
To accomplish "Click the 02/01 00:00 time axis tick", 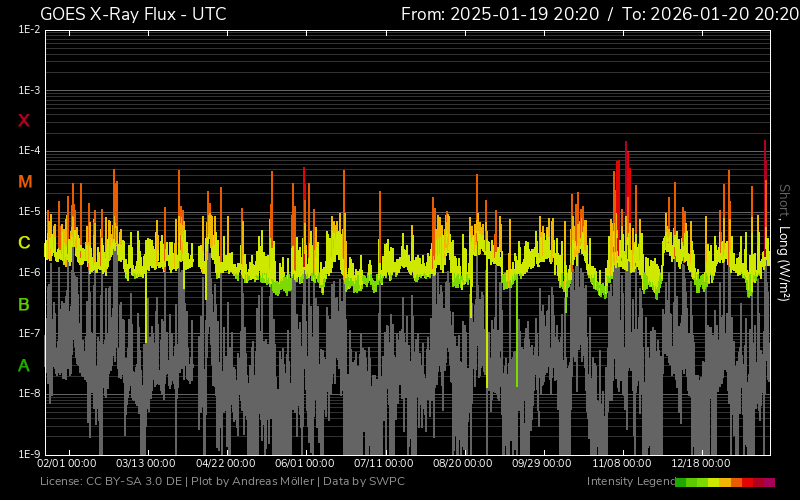I will (67, 464).
